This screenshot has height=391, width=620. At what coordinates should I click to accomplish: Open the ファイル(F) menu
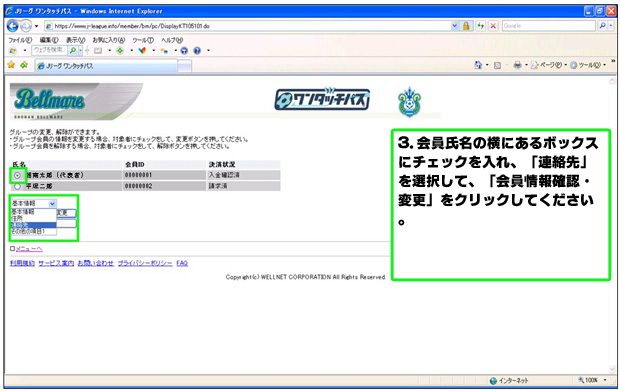20,40
